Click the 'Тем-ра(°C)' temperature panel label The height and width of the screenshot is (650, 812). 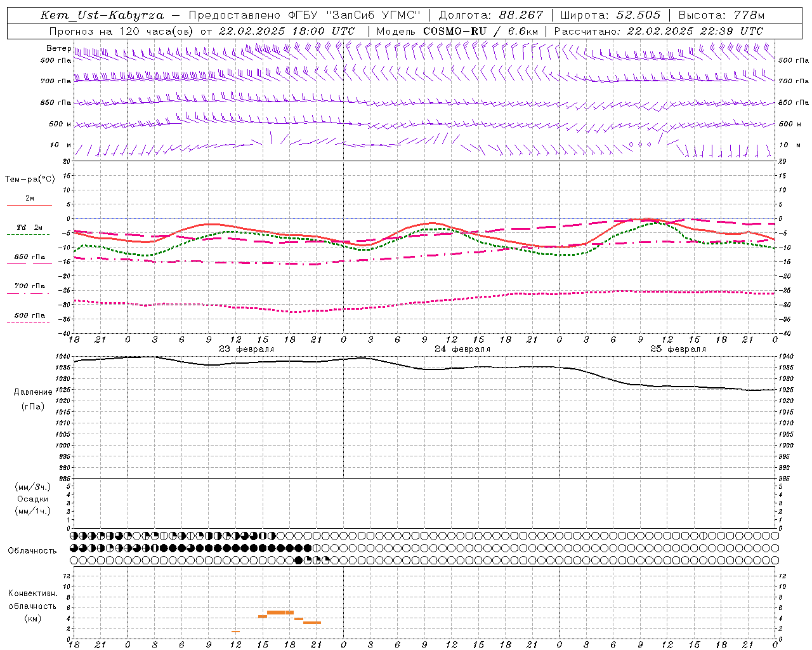[30, 180]
